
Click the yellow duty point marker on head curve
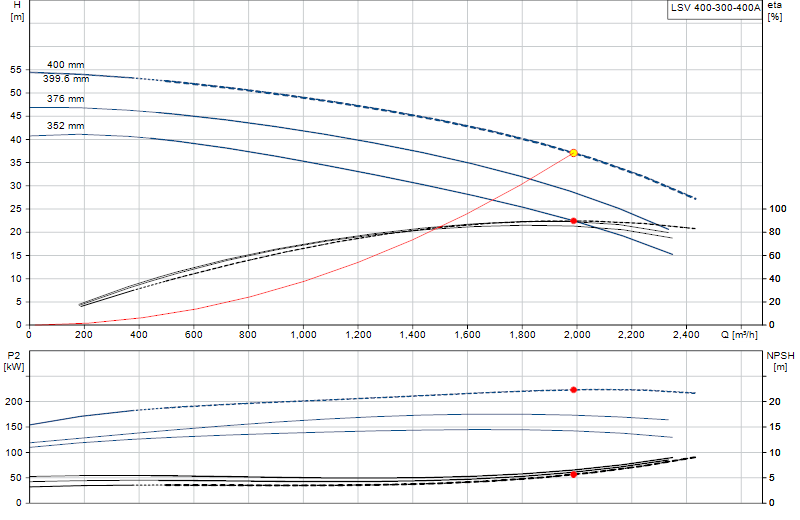pos(573,153)
